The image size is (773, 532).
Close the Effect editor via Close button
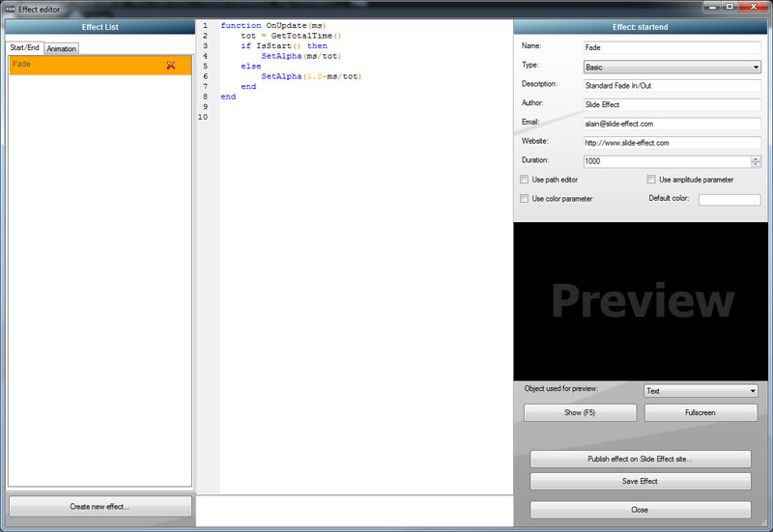(641, 510)
